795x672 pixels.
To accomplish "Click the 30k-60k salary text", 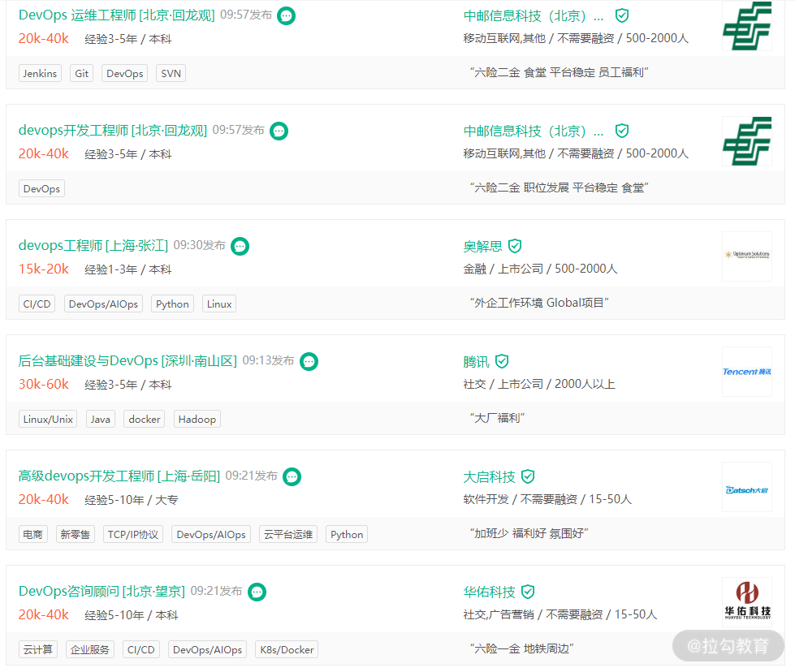I will [44, 384].
